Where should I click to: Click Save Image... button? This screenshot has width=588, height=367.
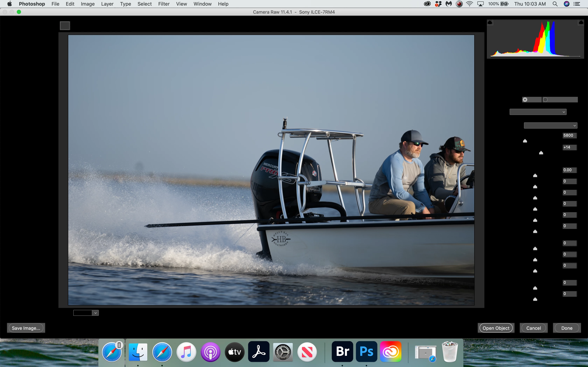coord(26,328)
